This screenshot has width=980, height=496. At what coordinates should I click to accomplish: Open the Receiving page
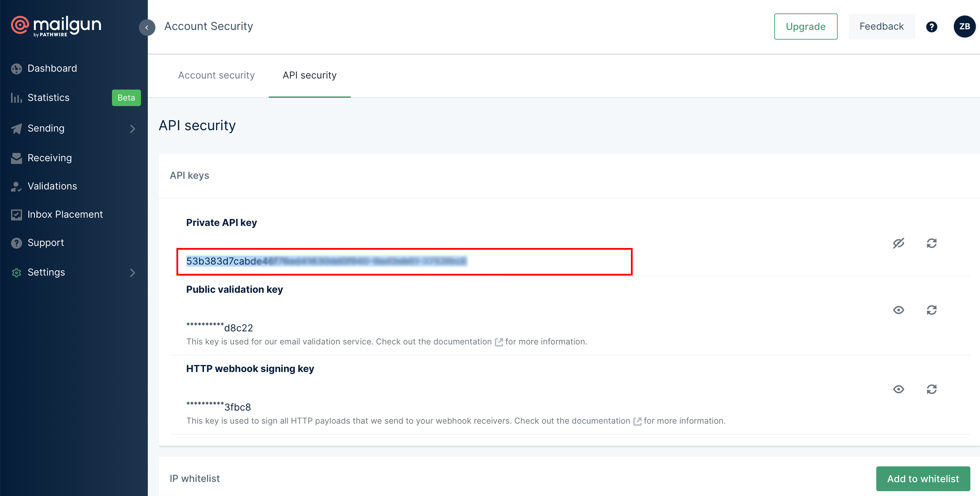pyautogui.click(x=50, y=158)
